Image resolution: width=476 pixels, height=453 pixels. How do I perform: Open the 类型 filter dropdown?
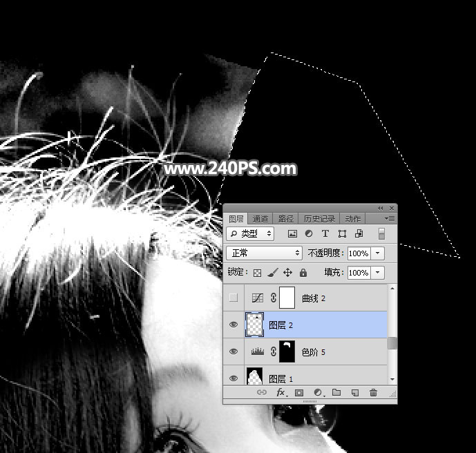point(250,233)
